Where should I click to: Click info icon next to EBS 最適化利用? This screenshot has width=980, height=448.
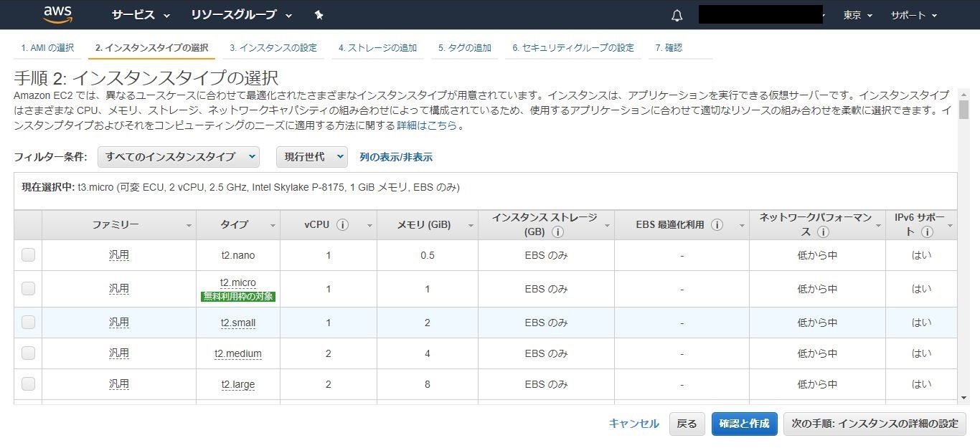pyautogui.click(x=717, y=225)
